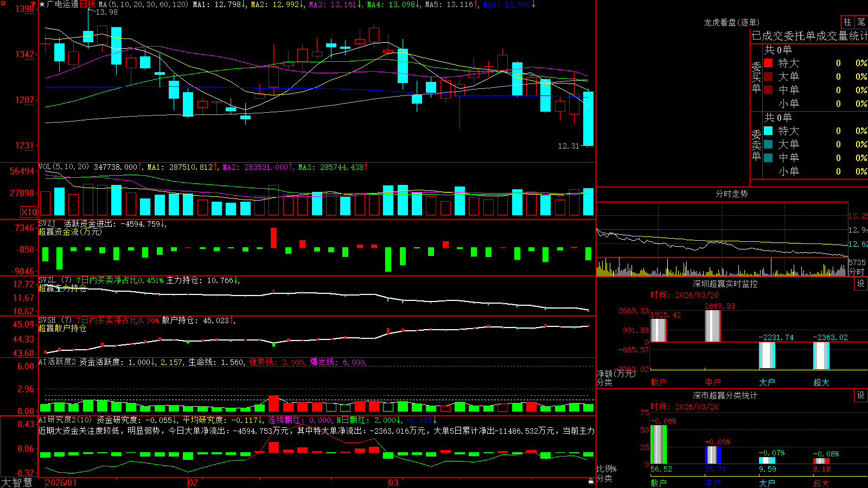Click the MA(5,10,20,30,60,120) indicator label

(x=143, y=4)
